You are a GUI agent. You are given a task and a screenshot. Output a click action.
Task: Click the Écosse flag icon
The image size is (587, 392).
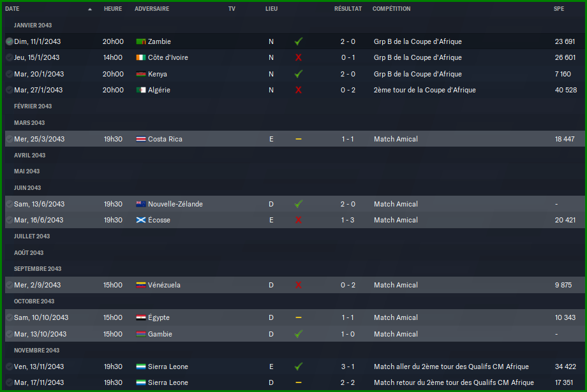[x=141, y=220]
